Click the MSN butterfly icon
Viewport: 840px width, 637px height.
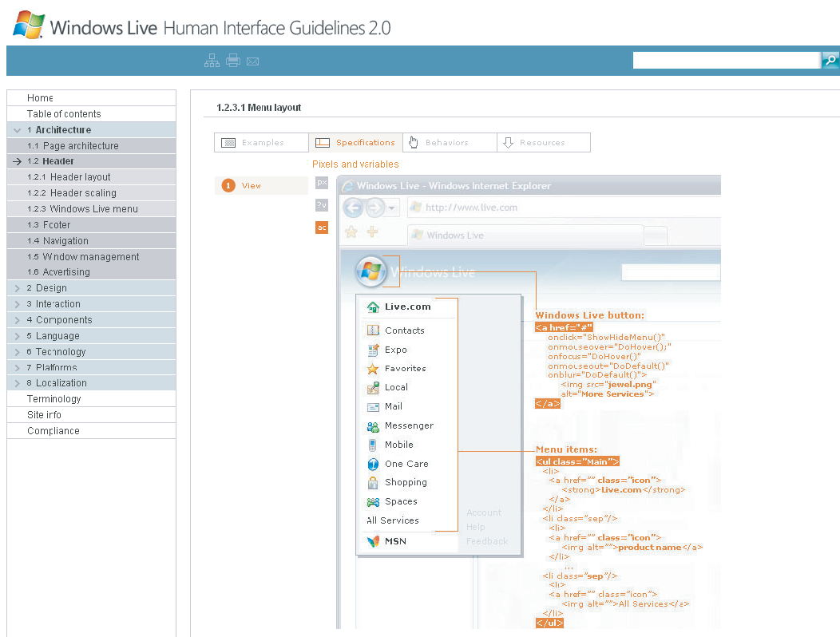373,542
